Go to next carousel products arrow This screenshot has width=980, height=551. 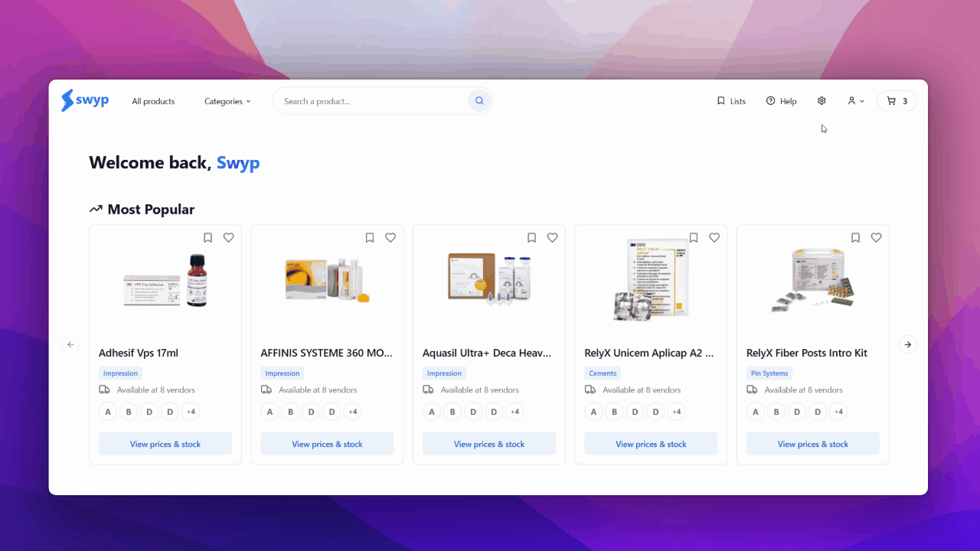[x=907, y=344]
